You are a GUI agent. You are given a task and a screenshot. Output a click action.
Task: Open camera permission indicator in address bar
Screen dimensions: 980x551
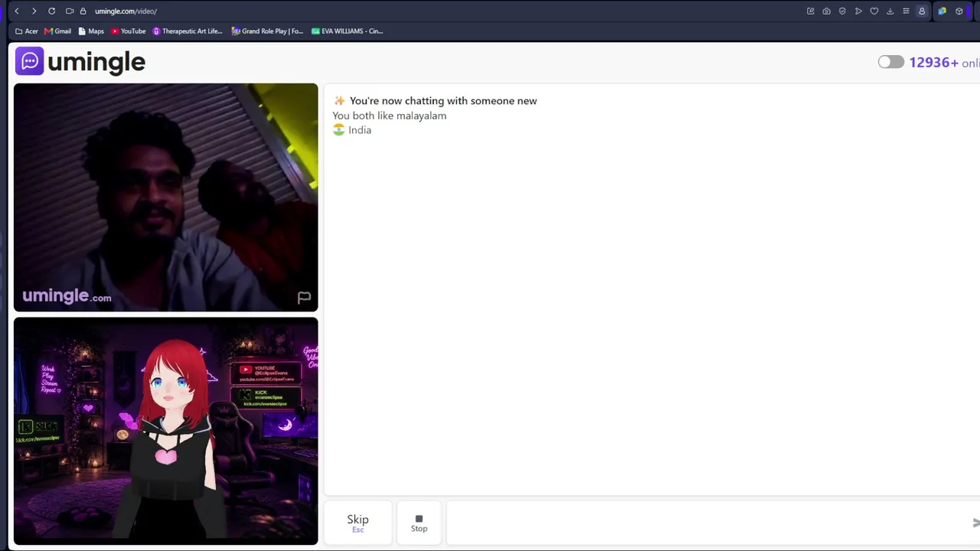pos(70,11)
